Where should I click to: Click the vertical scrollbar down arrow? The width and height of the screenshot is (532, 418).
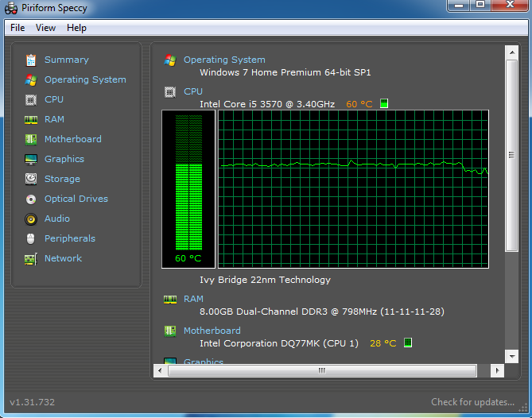[x=511, y=357]
